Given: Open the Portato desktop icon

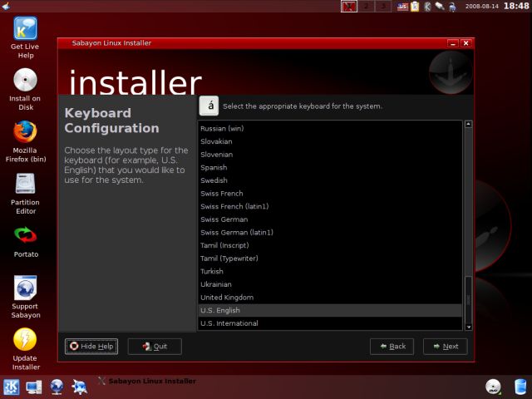Looking at the screenshot, I should (25, 236).
